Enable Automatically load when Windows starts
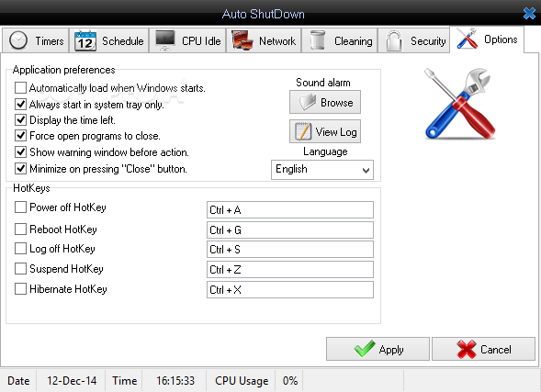This screenshot has width=541, height=392. point(20,87)
